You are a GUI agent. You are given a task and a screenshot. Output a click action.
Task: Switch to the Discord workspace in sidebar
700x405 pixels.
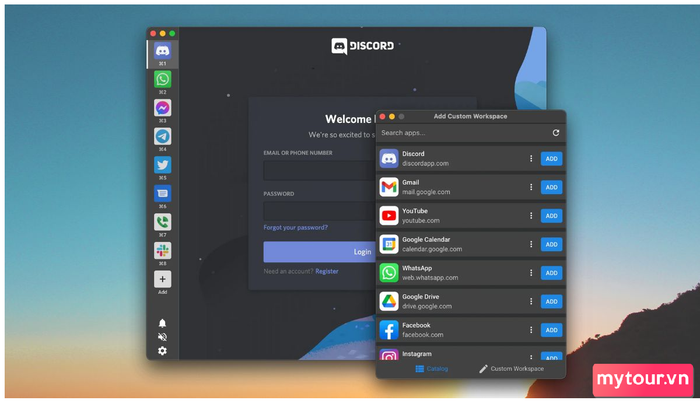coord(162,51)
